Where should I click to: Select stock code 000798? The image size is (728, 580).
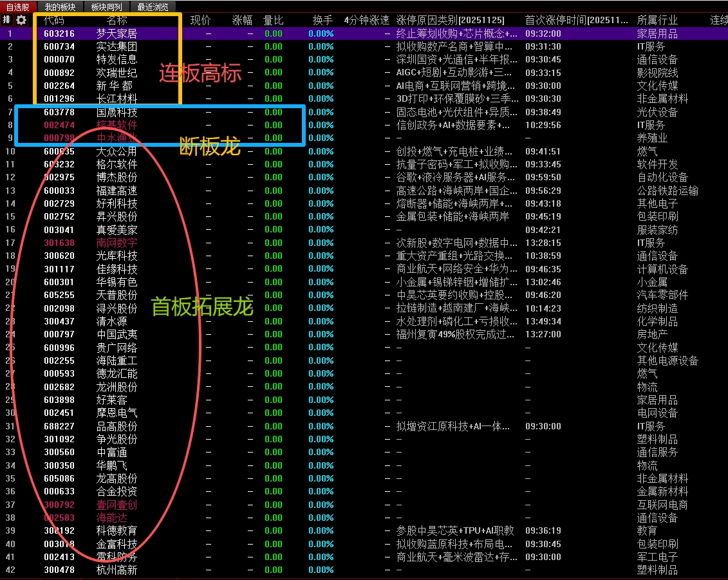pyautogui.click(x=59, y=138)
